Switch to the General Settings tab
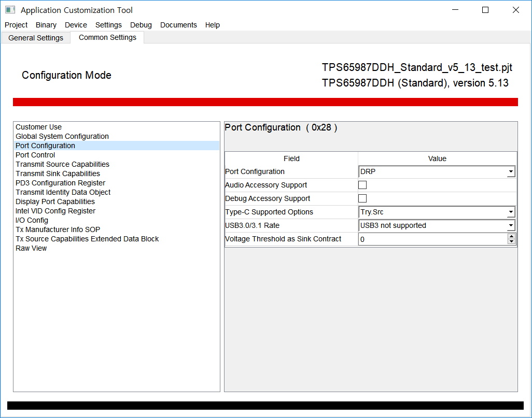Viewport: 532px width, 418px height. [x=36, y=38]
